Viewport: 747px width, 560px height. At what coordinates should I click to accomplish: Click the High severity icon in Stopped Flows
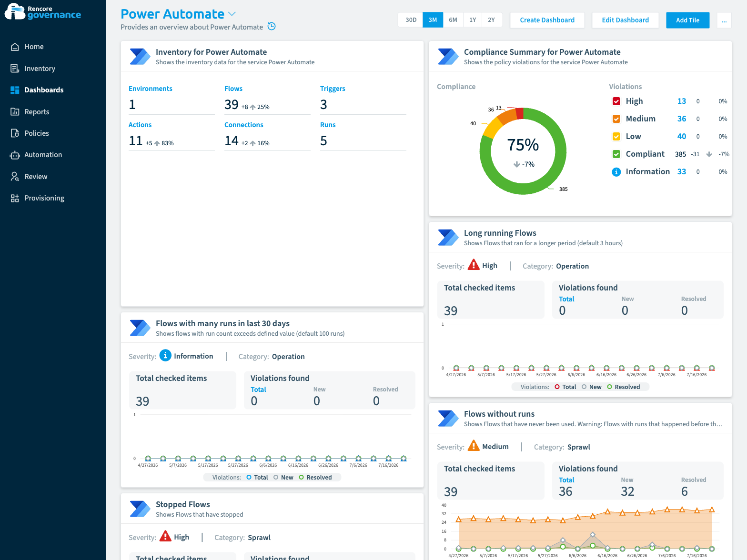pyautogui.click(x=165, y=536)
